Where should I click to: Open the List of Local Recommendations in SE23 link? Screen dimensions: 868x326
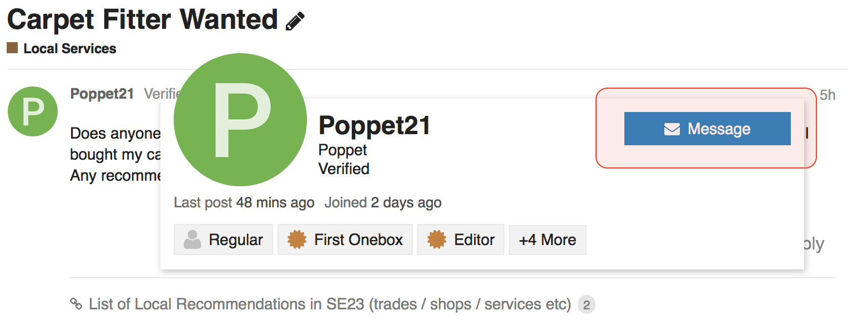(x=330, y=304)
